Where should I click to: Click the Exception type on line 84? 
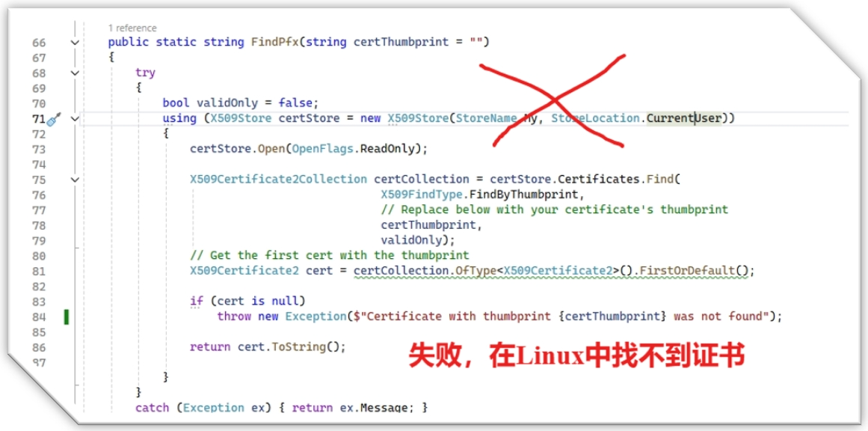point(316,317)
